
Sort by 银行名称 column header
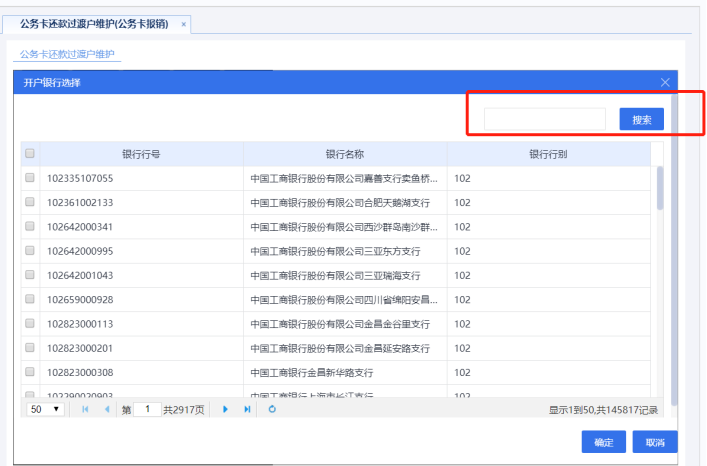(x=345, y=154)
